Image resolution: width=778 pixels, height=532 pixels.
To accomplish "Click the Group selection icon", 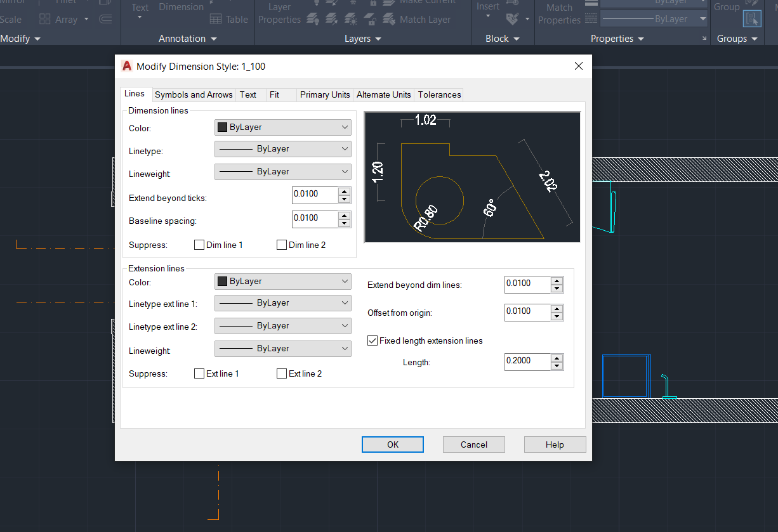I will point(752,18).
